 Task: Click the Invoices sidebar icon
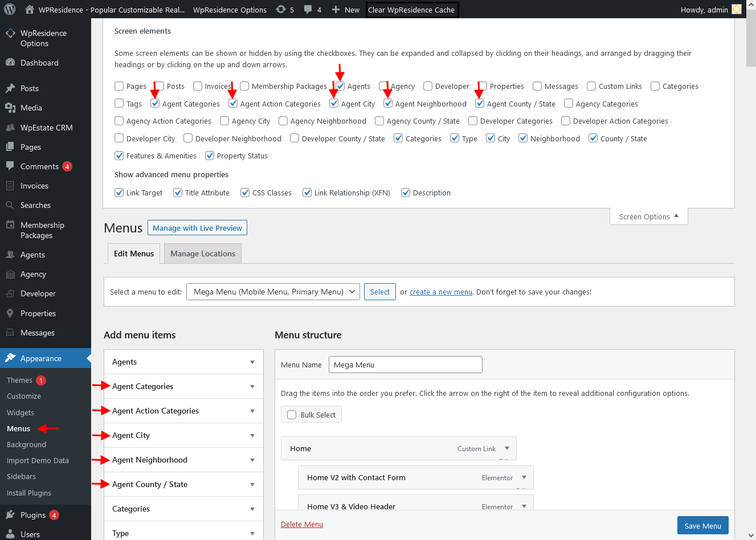coord(10,186)
